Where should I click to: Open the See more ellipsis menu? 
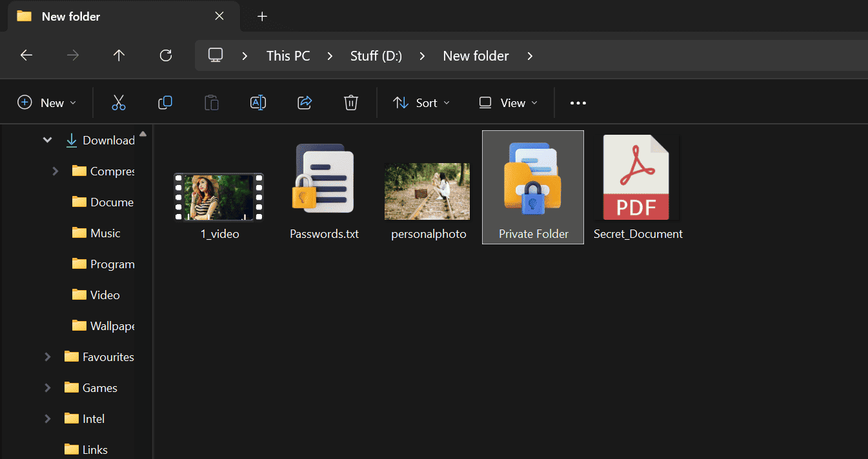click(578, 103)
